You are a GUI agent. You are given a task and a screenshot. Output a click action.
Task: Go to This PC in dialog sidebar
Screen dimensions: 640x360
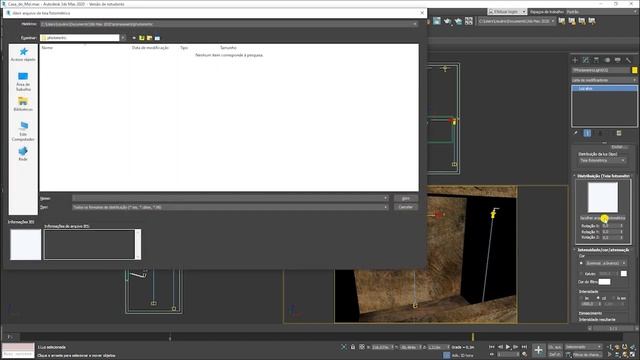(x=23, y=131)
